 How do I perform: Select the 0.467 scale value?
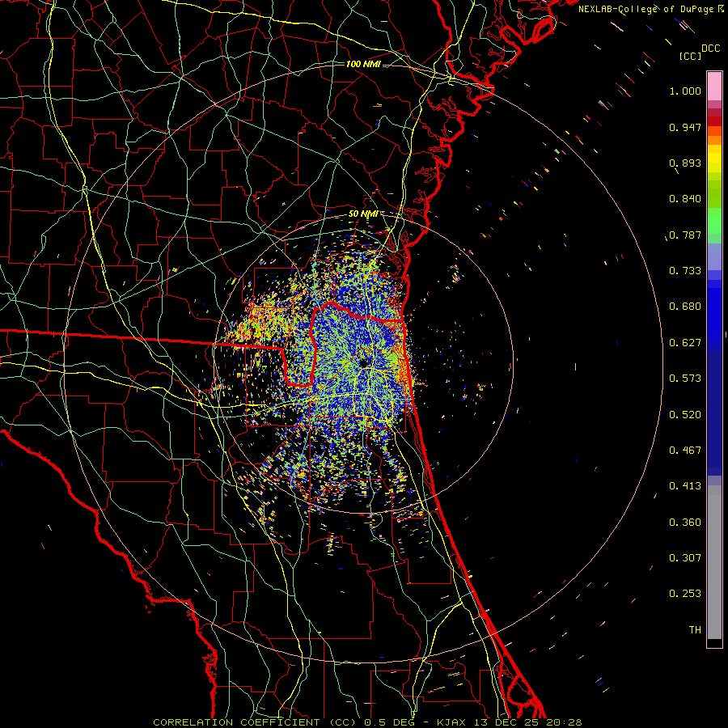tap(685, 451)
